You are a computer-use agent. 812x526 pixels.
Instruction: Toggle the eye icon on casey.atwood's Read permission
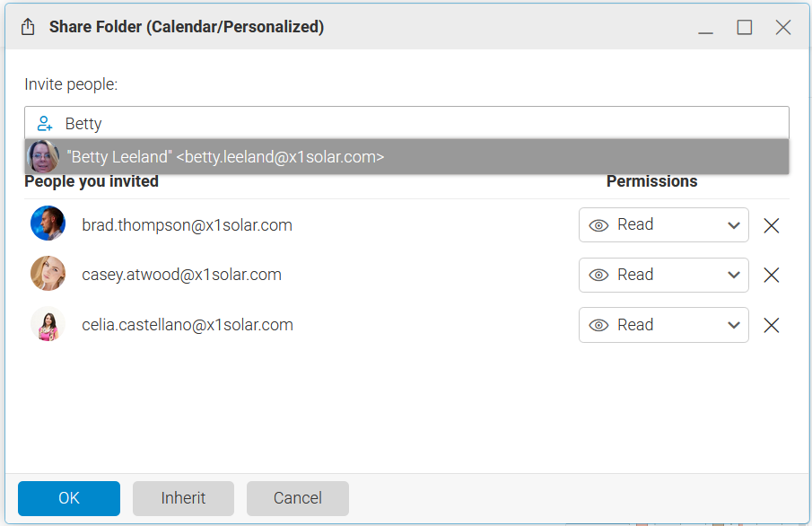598,275
